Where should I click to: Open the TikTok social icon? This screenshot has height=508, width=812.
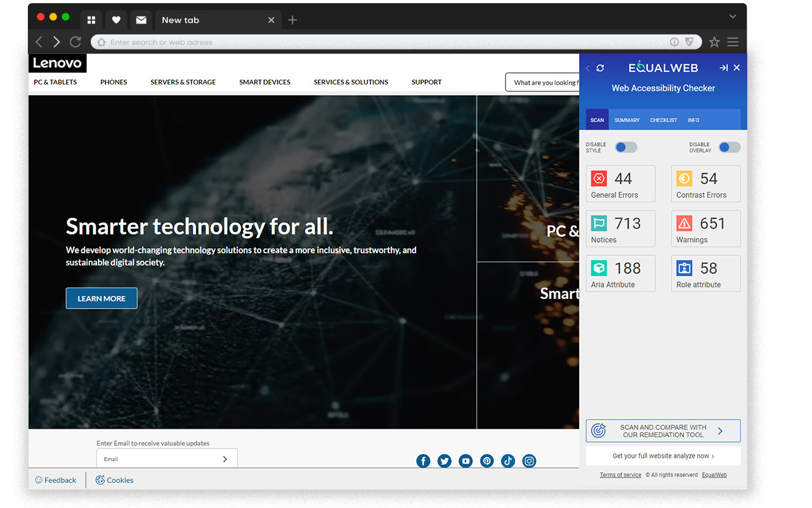point(507,461)
